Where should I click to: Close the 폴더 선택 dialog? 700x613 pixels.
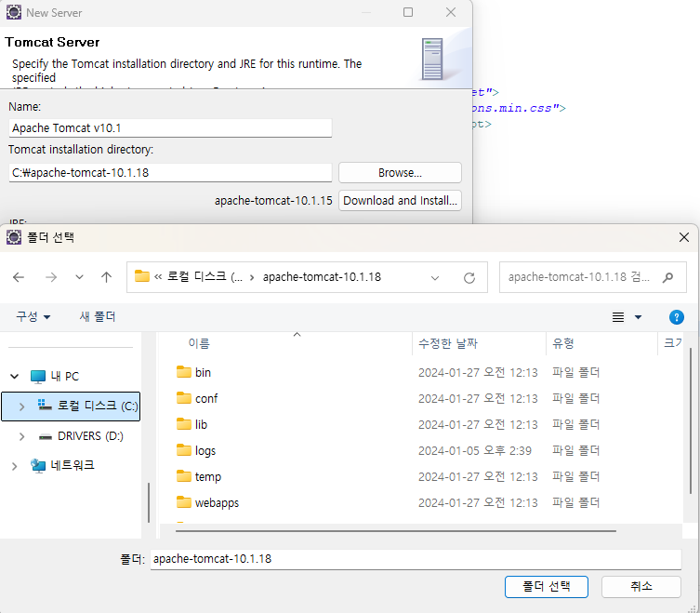click(x=684, y=237)
